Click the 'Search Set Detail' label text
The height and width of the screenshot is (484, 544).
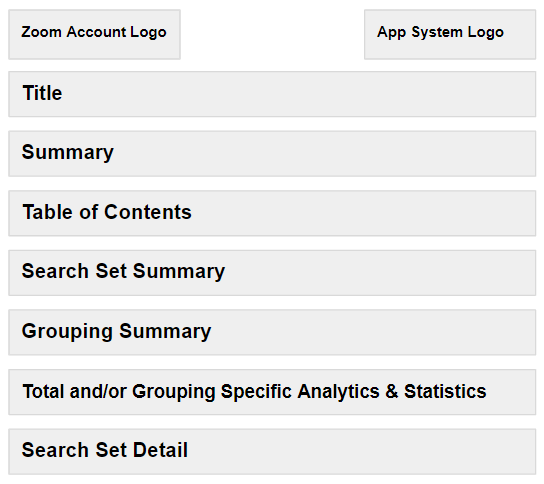pos(105,450)
